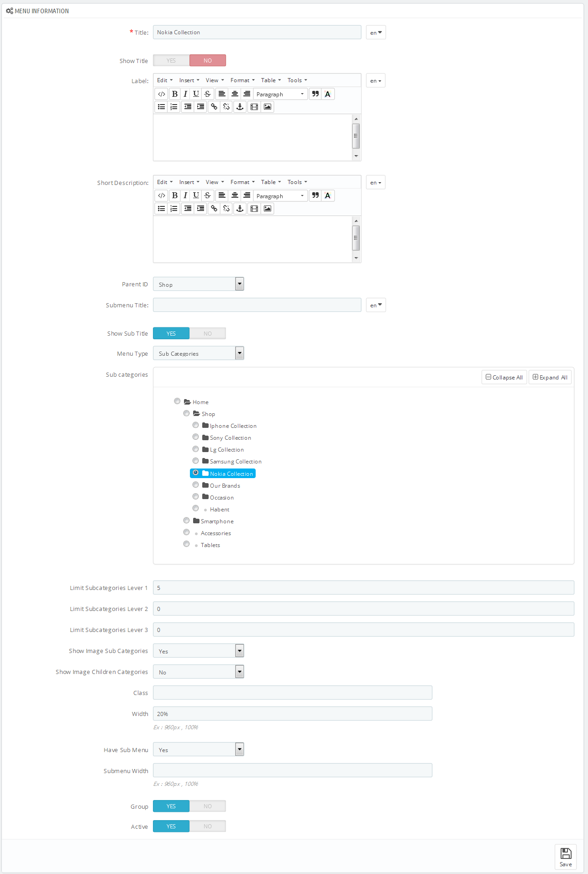This screenshot has height=874, width=588.
Task: Click blockquote icon in Short Description editor
Action: pos(315,196)
